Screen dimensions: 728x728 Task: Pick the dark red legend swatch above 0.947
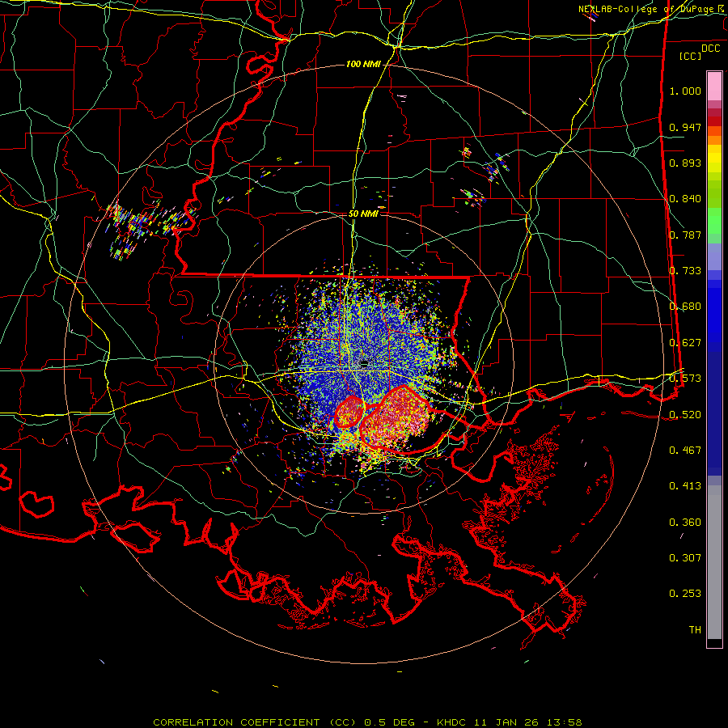(x=714, y=121)
